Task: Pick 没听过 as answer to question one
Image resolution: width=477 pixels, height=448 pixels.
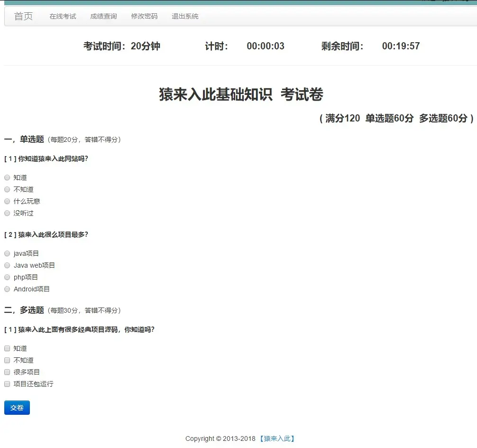Action: pyautogui.click(x=7, y=213)
